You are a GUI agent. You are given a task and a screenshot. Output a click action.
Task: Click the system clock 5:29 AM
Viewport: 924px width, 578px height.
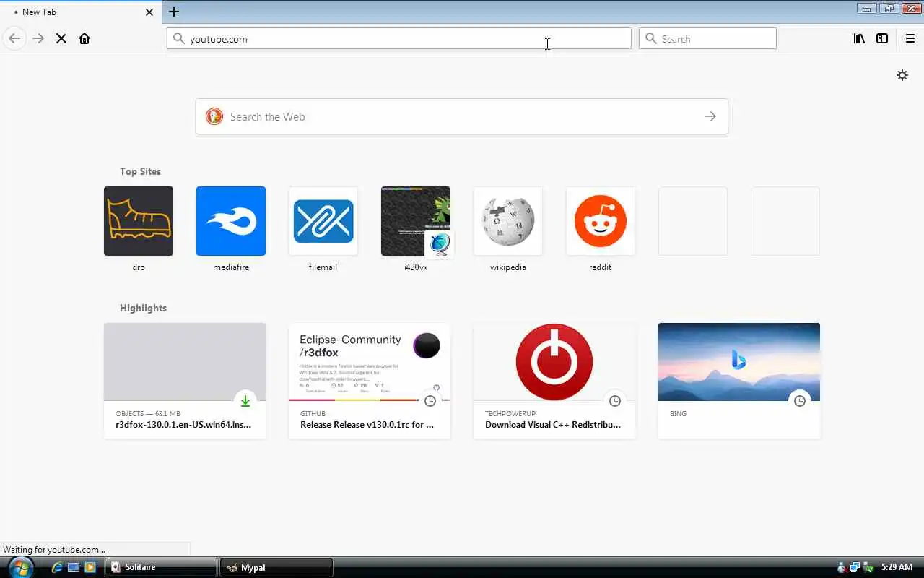tap(898, 567)
